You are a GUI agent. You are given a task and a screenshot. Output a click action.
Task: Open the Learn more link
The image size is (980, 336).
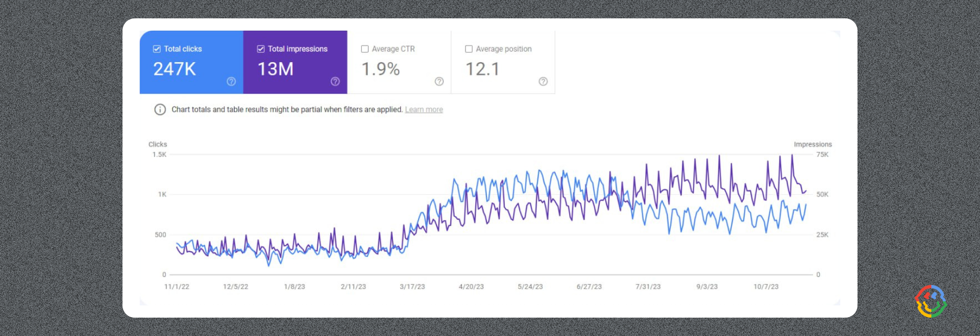pos(424,110)
